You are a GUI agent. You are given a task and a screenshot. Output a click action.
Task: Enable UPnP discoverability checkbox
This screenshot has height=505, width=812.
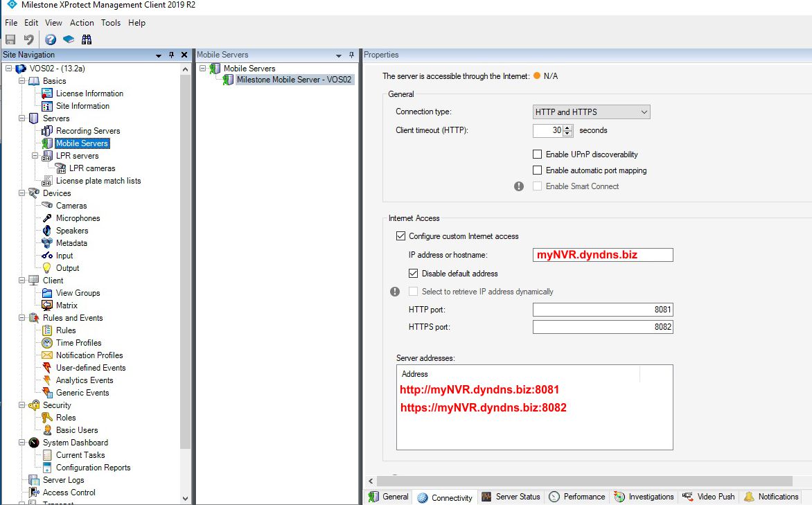(538, 154)
